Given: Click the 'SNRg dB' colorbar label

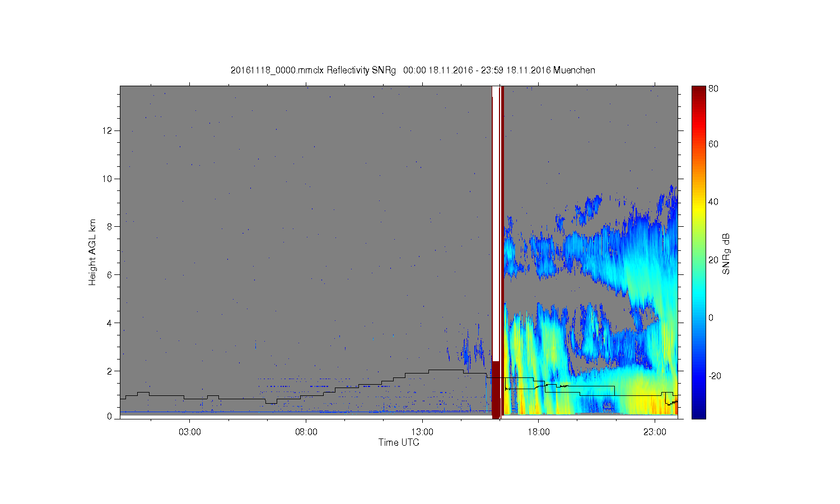Looking at the screenshot, I should click(x=726, y=254).
